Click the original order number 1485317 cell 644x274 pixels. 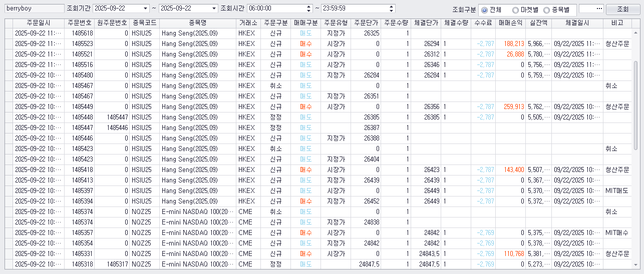112,264
